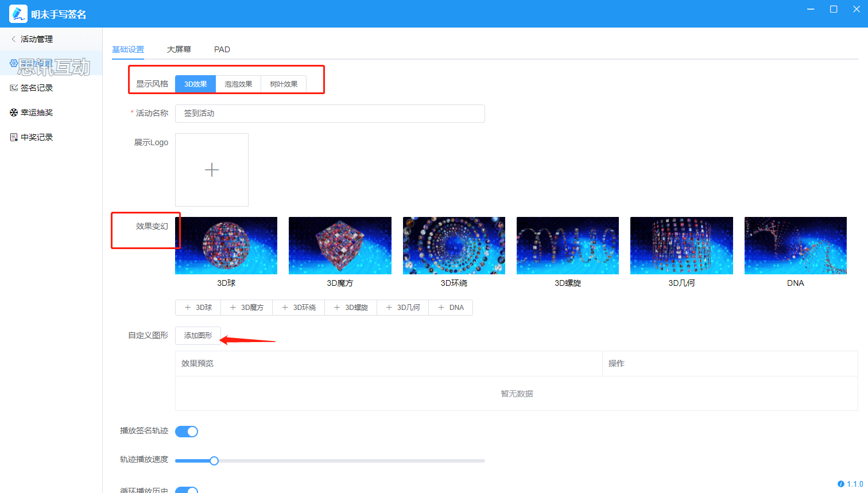
Task: Click the 活动名称 input field
Action: click(330, 114)
